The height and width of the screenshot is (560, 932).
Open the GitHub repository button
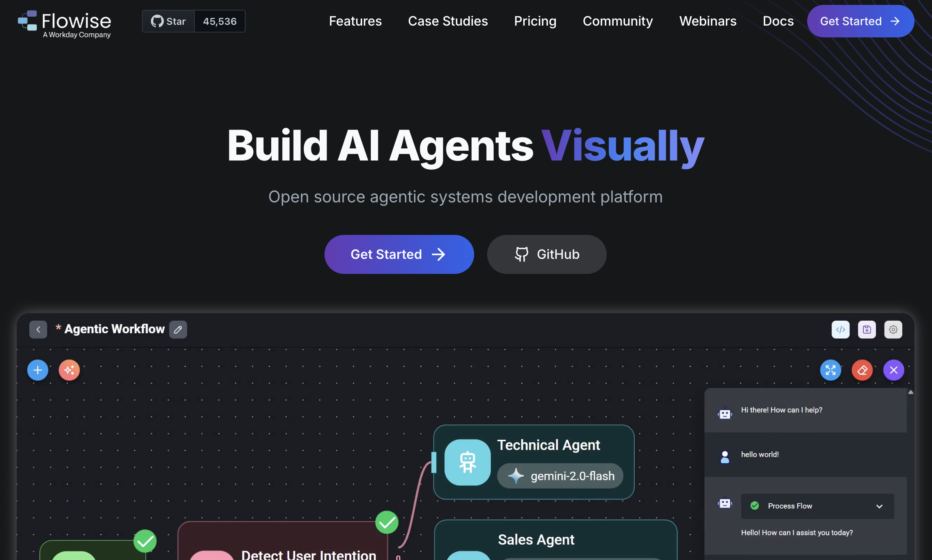click(547, 254)
